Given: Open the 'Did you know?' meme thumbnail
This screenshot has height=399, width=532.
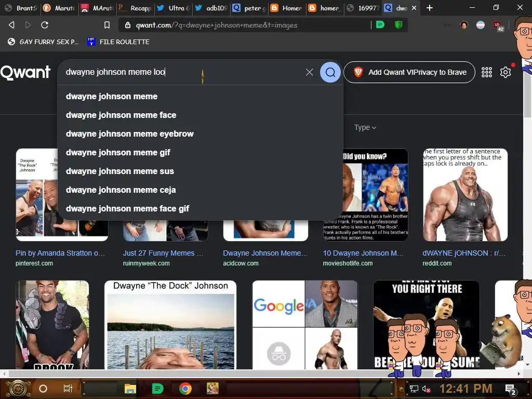Looking at the screenshot, I should coord(375,195).
